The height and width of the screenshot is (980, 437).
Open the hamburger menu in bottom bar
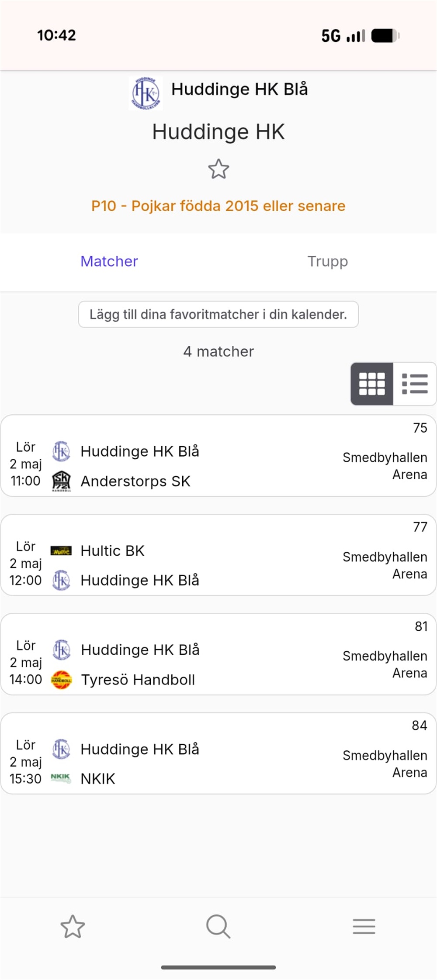(364, 926)
